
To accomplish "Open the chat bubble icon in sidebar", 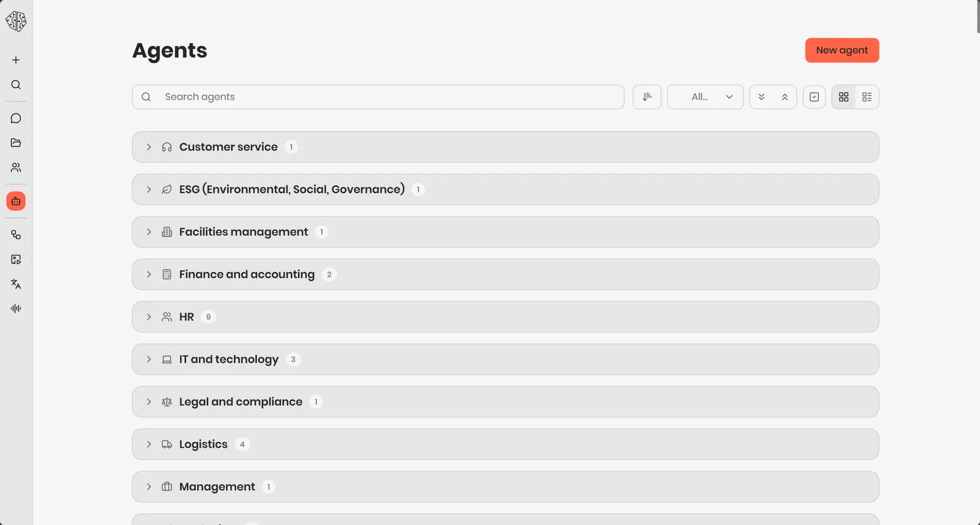I will [16, 118].
